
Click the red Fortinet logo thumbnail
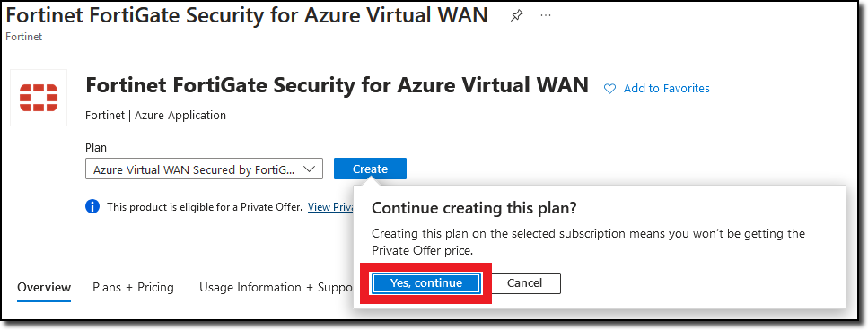39,98
